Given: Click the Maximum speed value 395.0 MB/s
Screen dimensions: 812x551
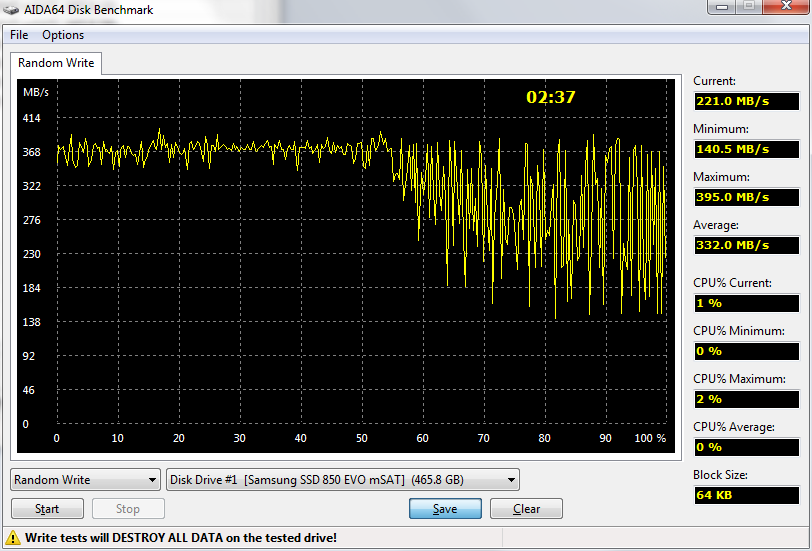Looking at the screenshot, I should (x=746, y=197).
